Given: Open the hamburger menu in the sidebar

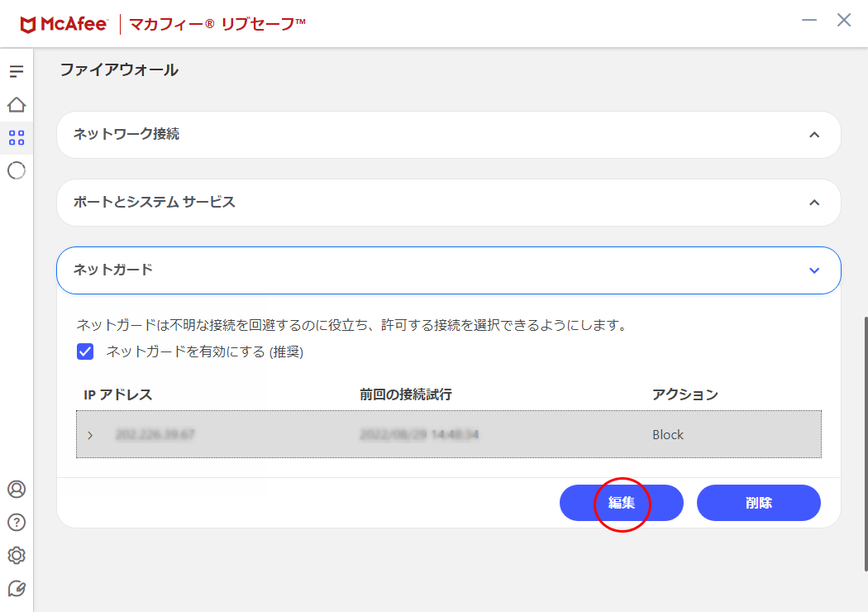Looking at the screenshot, I should coord(17,72).
